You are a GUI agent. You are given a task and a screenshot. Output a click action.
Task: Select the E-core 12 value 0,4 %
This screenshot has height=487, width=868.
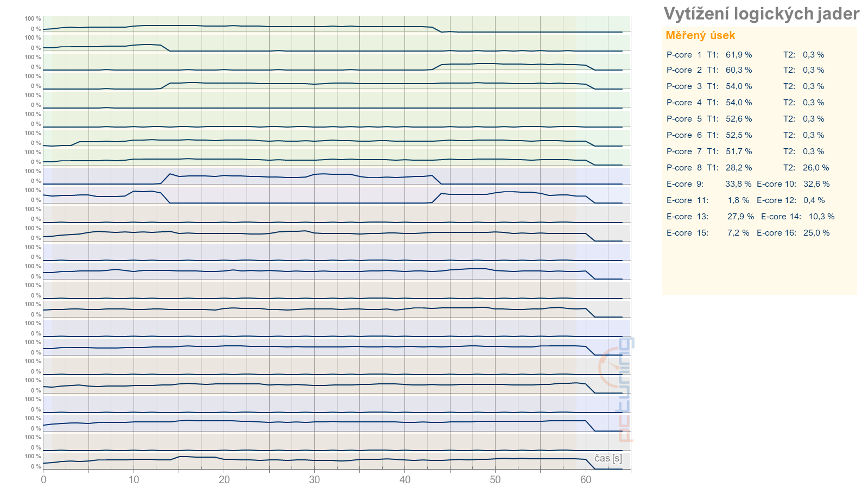click(814, 200)
